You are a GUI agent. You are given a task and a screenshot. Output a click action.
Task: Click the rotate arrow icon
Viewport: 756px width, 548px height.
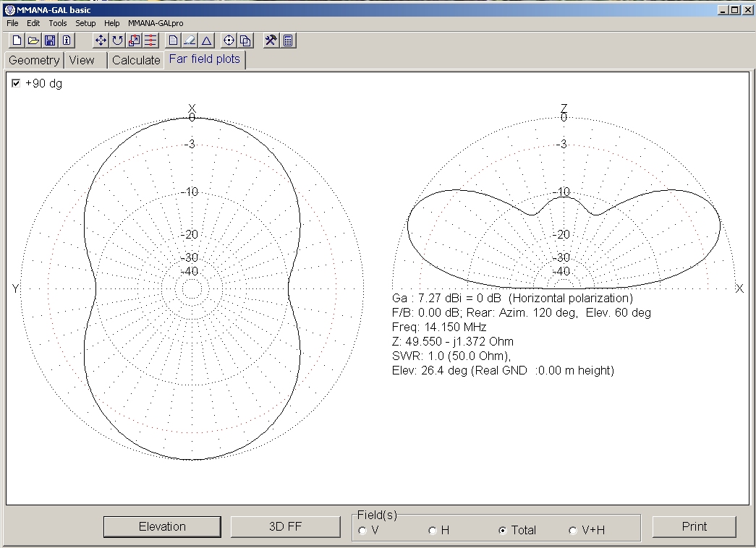(x=117, y=40)
